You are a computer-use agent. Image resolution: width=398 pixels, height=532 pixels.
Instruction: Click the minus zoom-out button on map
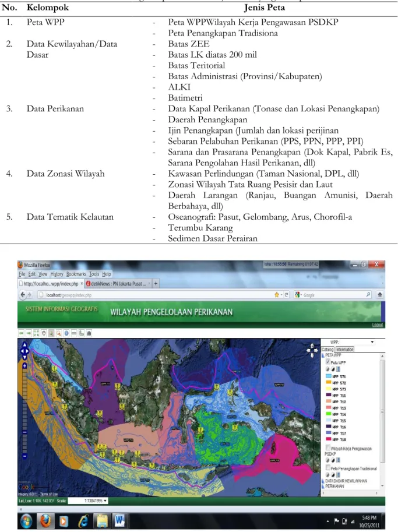point(25,456)
